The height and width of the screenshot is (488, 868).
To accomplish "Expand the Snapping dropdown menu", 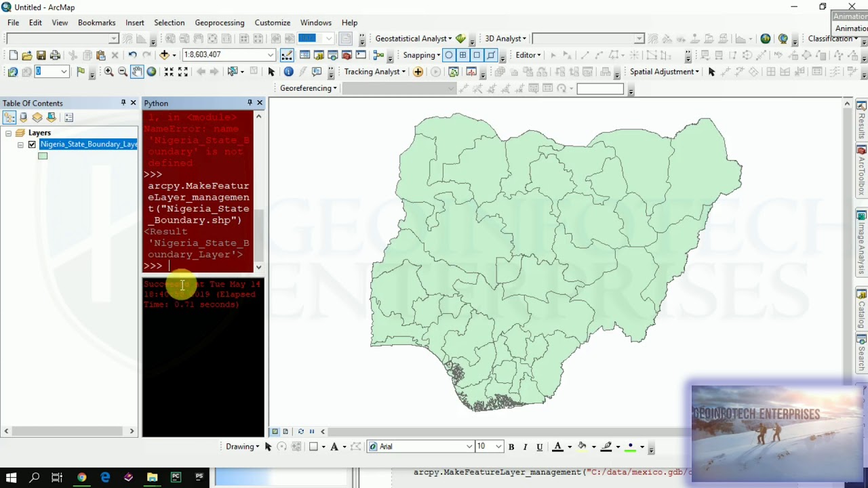I will tap(421, 55).
